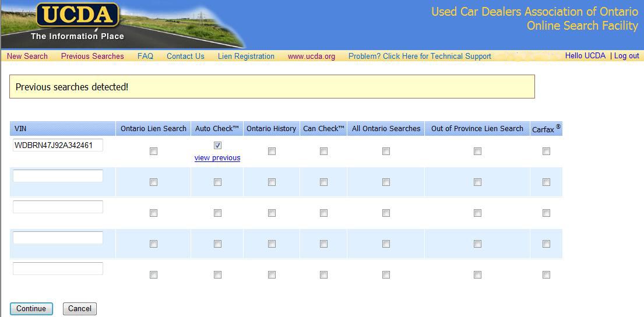Screen dimensions: 644x317
Task: Check Auto Check in fifth row
Action: point(218,274)
